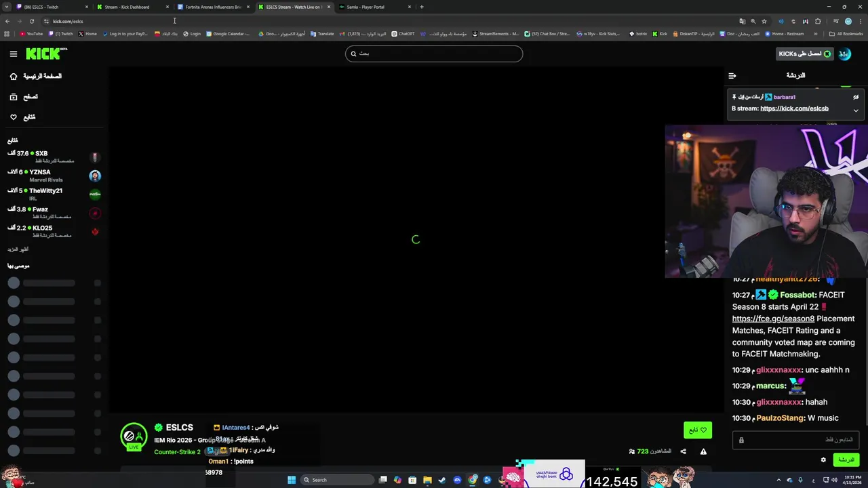
Task: Focus the Kick search box
Action: [434, 54]
